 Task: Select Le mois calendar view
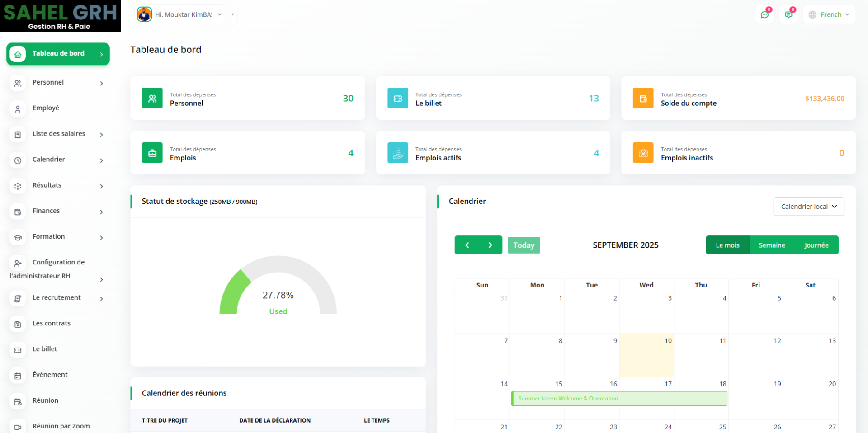tap(727, 245)
